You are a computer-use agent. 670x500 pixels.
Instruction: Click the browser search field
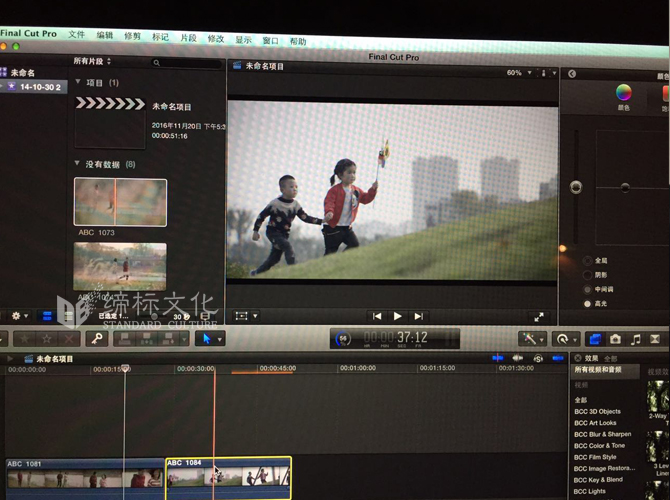click(x=186, y=63)
